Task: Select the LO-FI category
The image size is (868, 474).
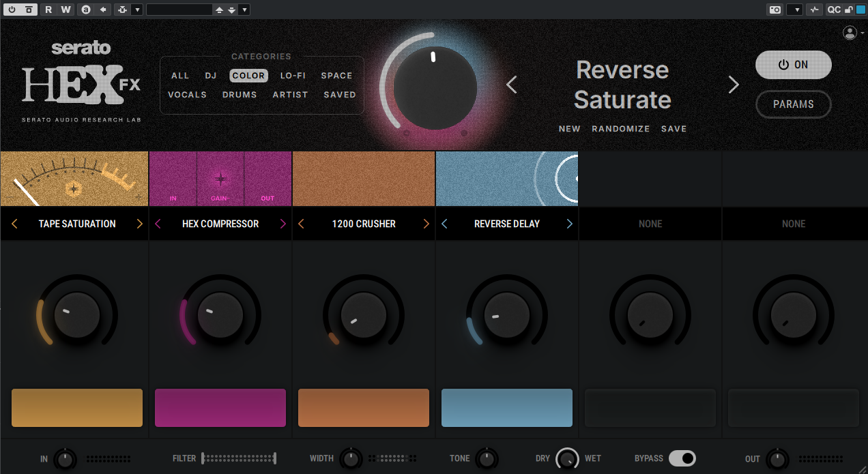Action: 293,76
